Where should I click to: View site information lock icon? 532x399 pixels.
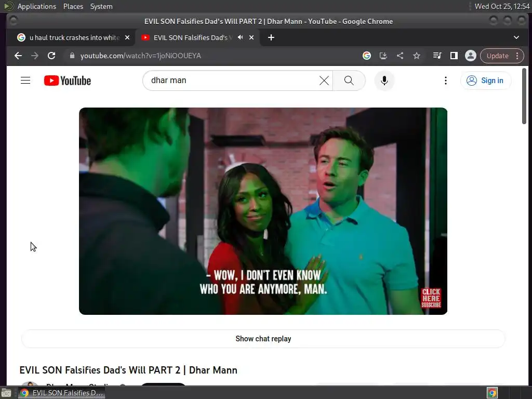(72, 56)
